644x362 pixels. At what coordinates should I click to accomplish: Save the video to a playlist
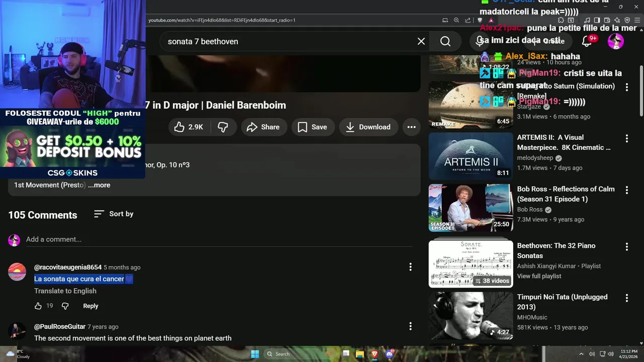point(312,127)
